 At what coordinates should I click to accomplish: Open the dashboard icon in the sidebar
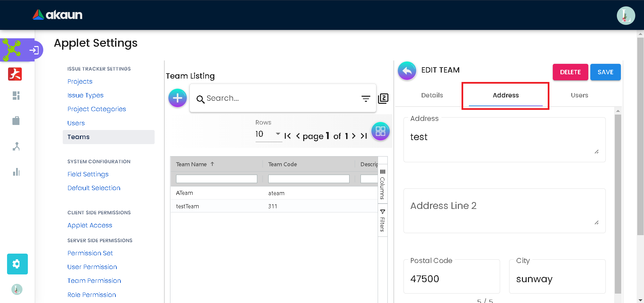(16, 96)
